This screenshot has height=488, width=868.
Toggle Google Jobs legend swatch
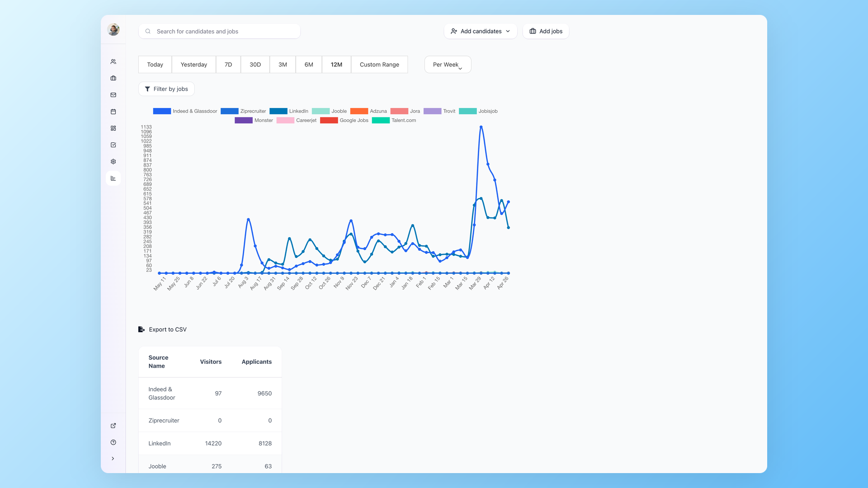pyautogui.click(x=329, y=120)
